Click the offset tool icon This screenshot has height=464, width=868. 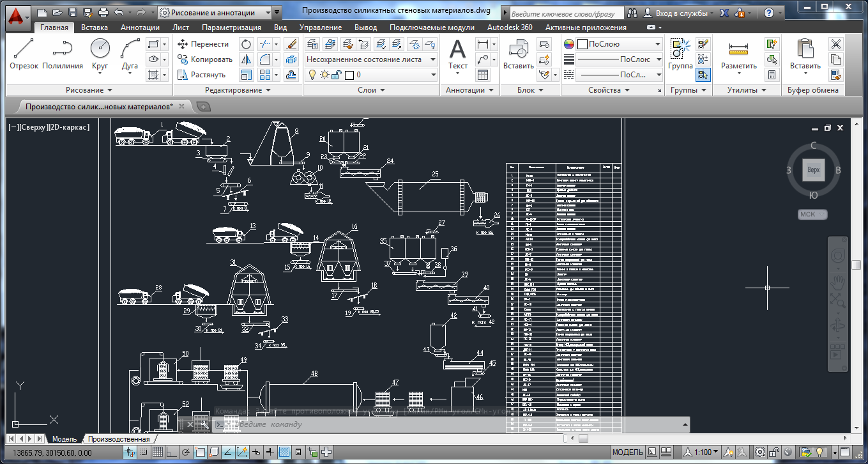[292, 75]
